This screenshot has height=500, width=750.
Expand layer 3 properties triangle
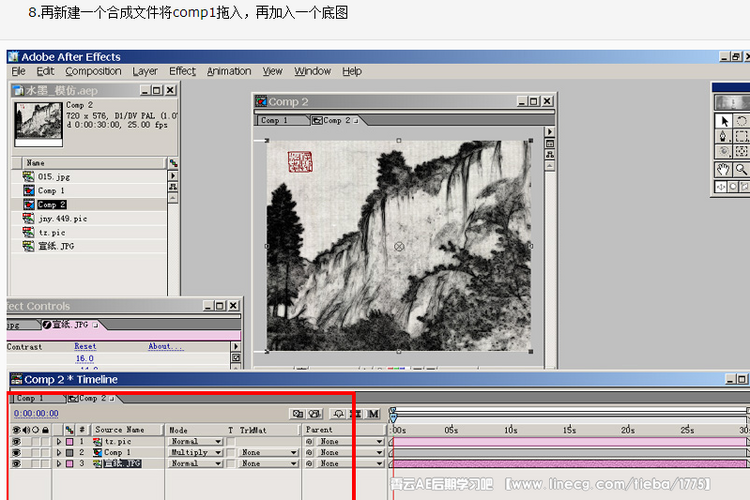coord(59,463)
